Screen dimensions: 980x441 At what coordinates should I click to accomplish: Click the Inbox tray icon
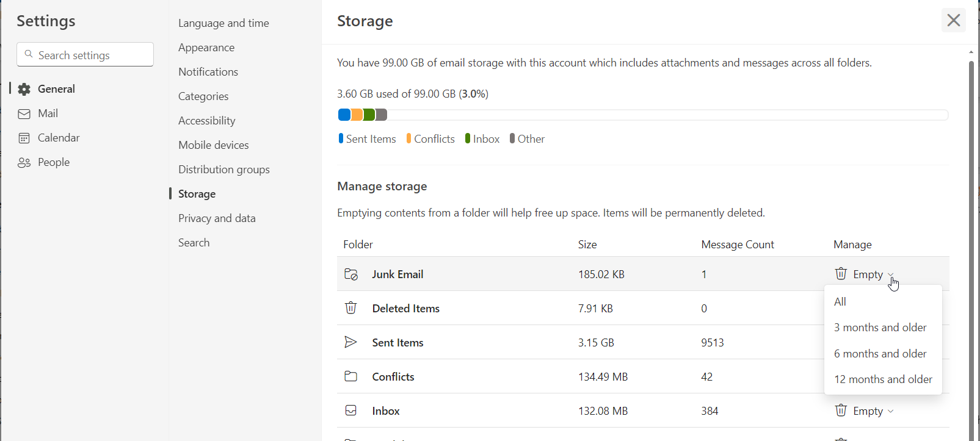[x=351, y=411]
